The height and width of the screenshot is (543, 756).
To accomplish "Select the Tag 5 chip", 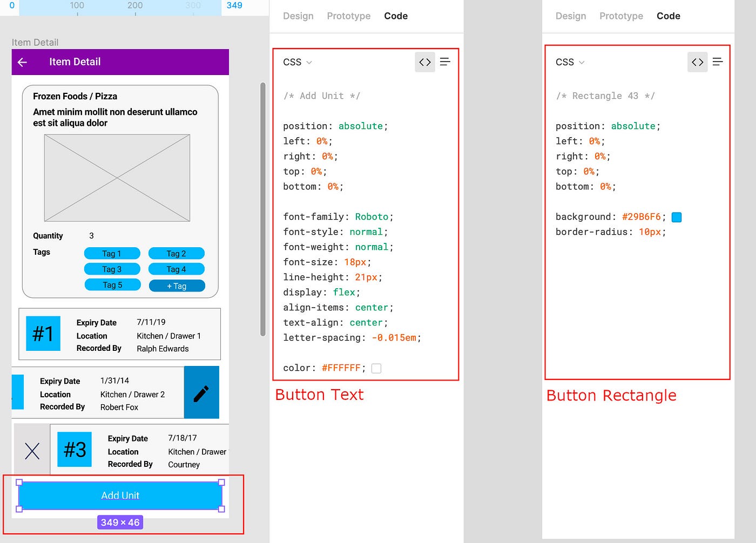I will tap(112, 284).
